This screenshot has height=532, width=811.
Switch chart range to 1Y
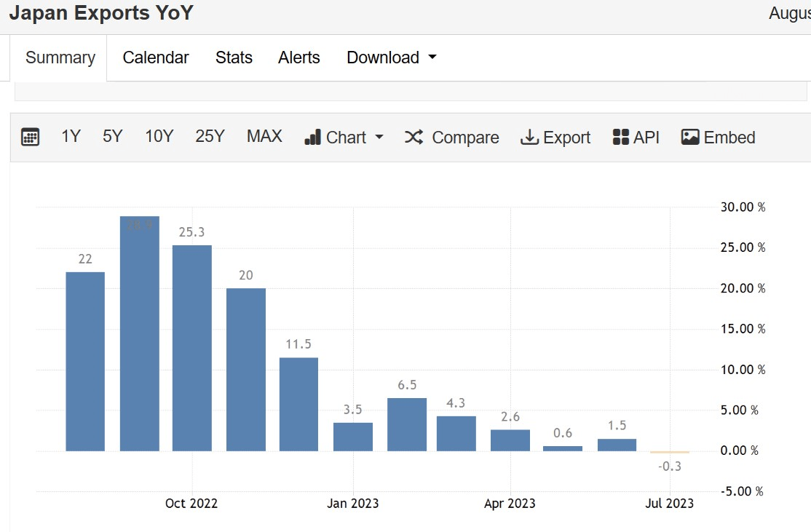click(x=71, y=136)
